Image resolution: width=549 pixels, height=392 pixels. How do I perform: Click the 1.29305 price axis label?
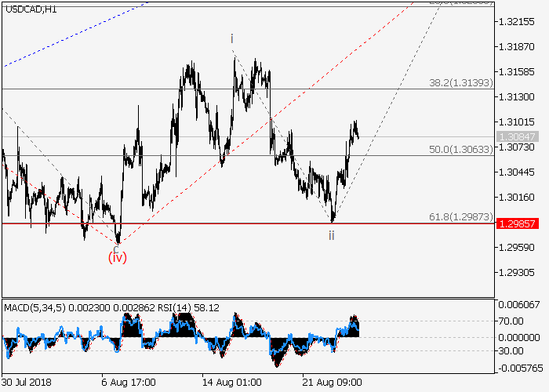(x=516, y=273)
